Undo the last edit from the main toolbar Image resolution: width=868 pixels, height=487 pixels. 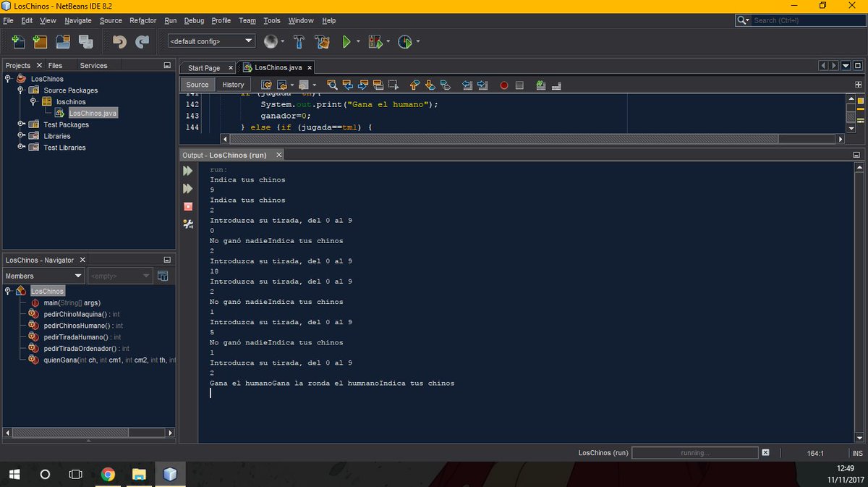tap(120, 42)
